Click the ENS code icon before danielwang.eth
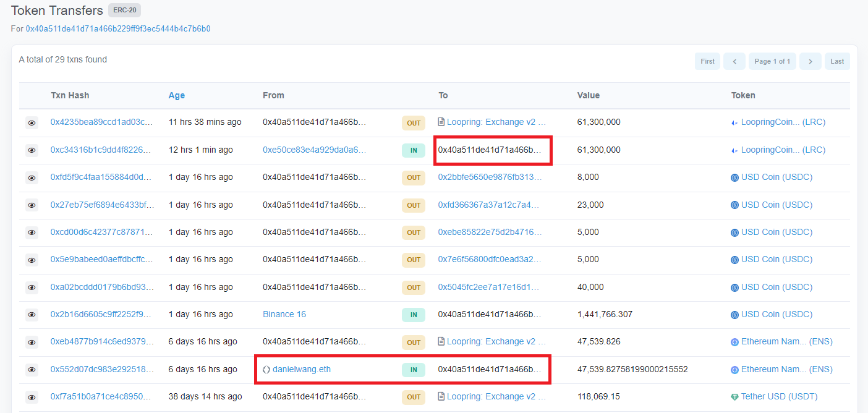This screenshot has width=868, height=413. (x=266, y=370)
